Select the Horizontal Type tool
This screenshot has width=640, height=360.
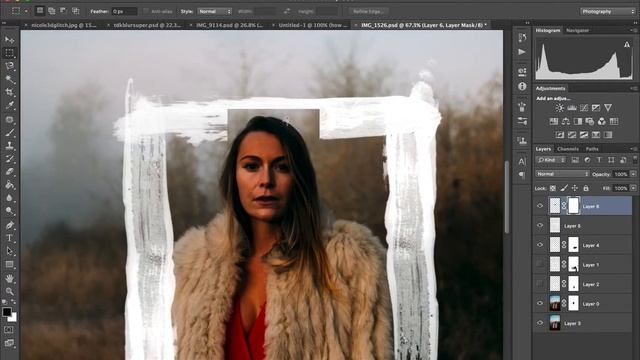point(9,238)
